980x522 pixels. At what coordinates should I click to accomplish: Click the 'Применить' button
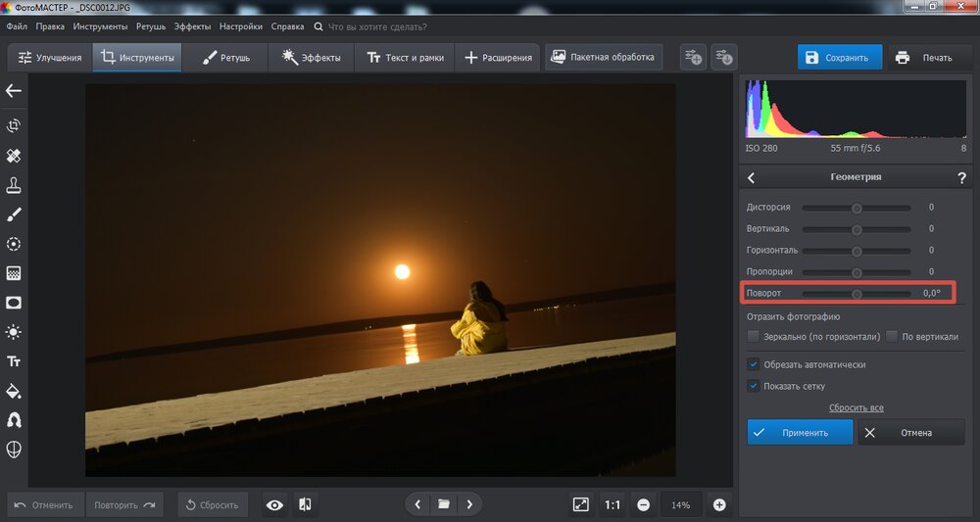(800, 432)
